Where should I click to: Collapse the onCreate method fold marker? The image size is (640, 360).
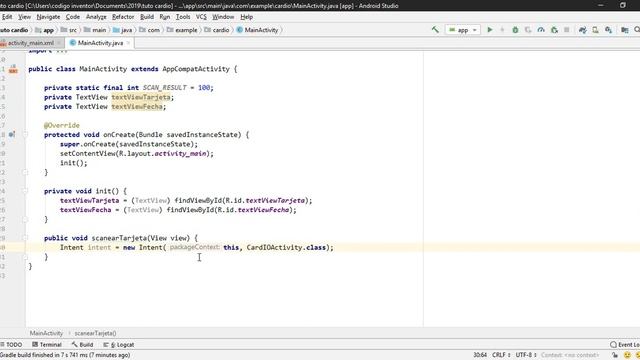point(25,134)
